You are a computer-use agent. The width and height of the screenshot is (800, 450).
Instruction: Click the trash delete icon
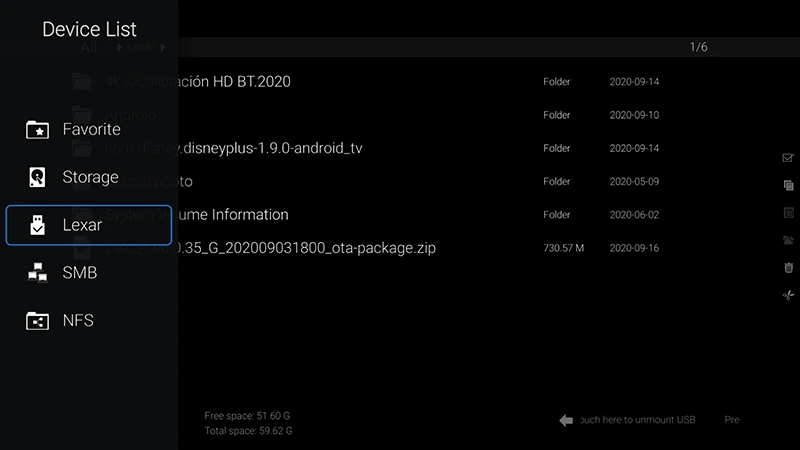(x=788, y=267)
